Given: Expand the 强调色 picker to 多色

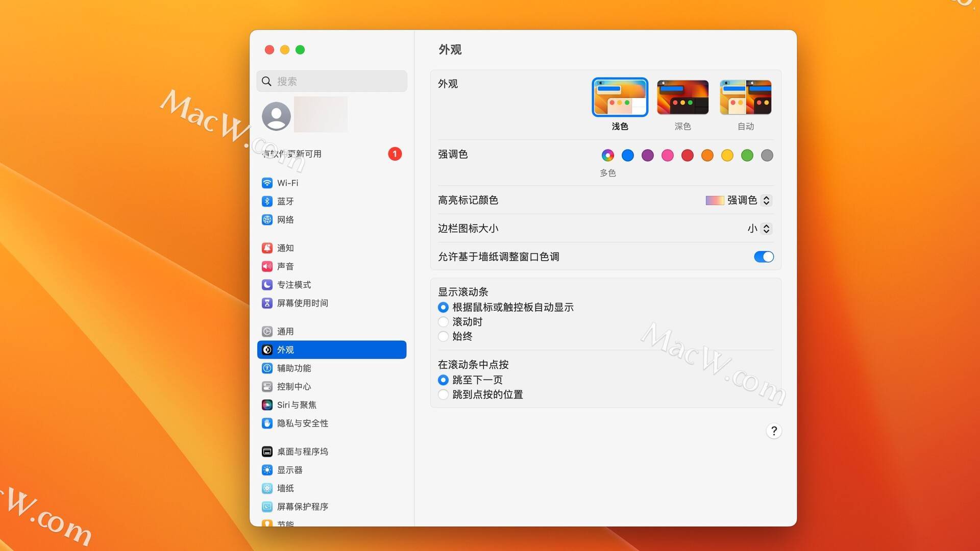Looking at the screenshot, I should click(x=607, y=155).
